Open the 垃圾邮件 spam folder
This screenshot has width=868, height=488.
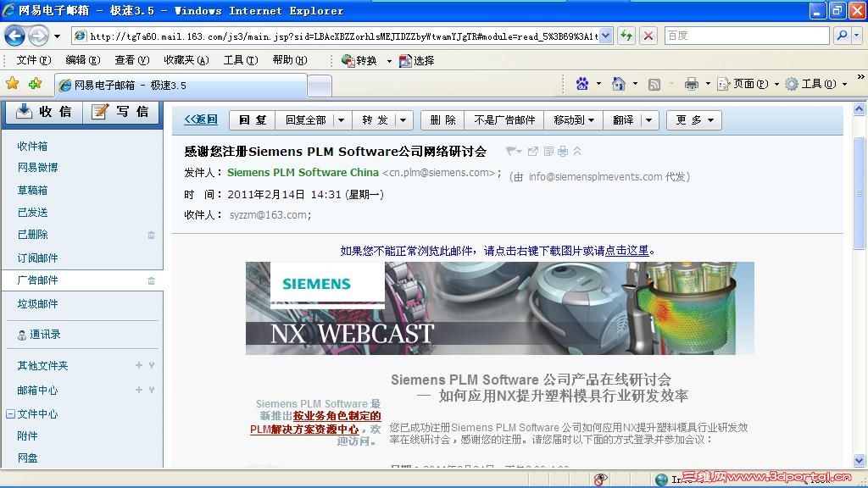(37, 304)
